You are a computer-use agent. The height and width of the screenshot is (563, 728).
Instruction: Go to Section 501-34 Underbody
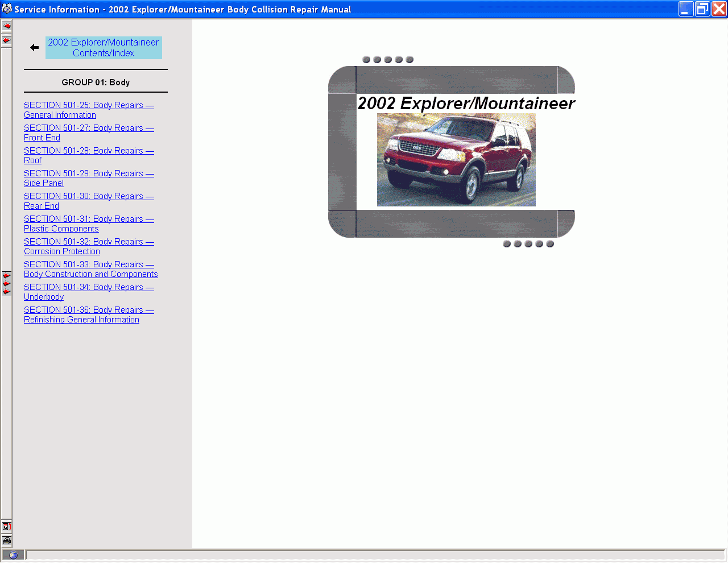click(89, 292)
